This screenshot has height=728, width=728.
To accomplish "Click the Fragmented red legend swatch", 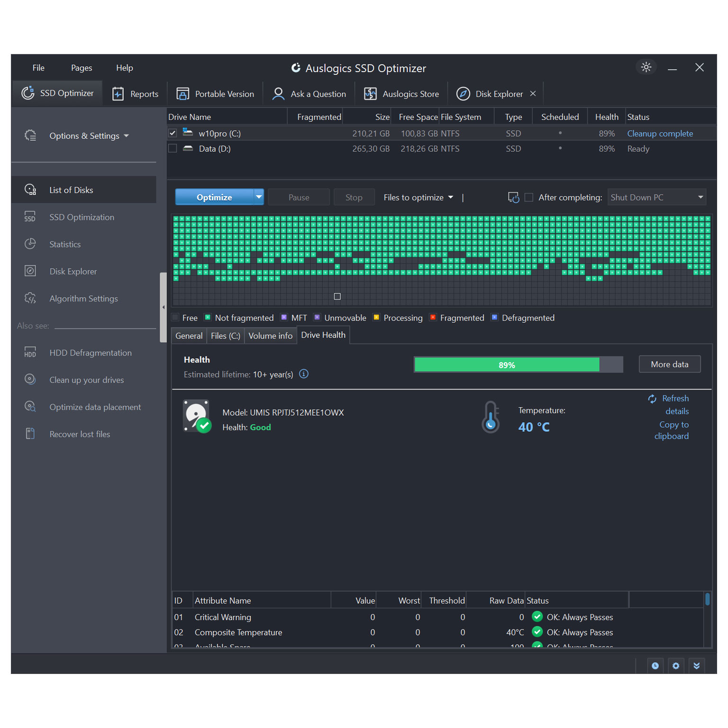I will click(432, 318).
